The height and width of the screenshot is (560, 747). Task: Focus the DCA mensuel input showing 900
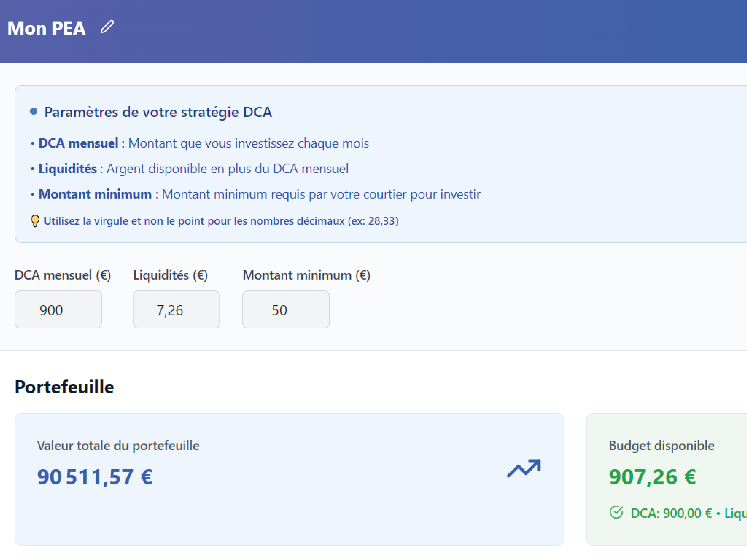click(x=58, y=309)
